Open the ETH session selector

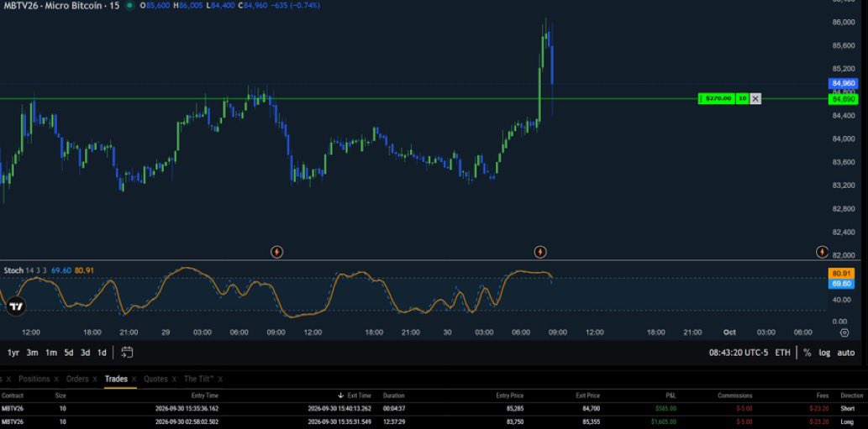783,353
